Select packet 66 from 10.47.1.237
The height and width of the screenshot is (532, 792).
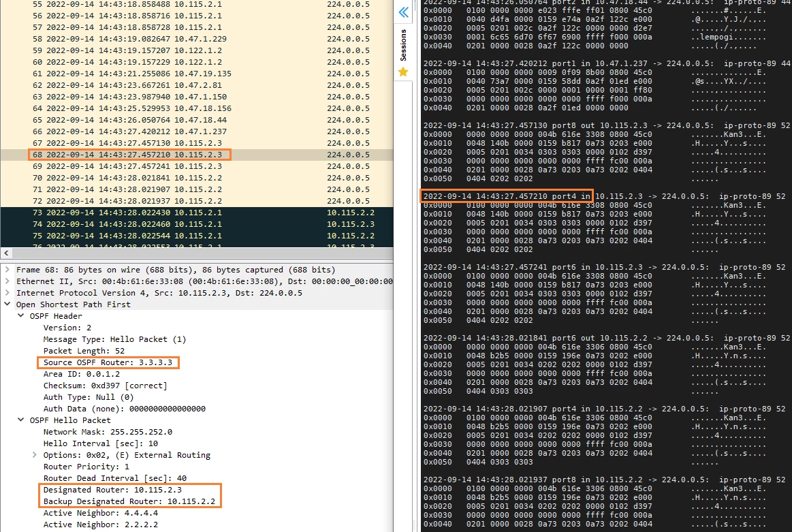(197, 132)
